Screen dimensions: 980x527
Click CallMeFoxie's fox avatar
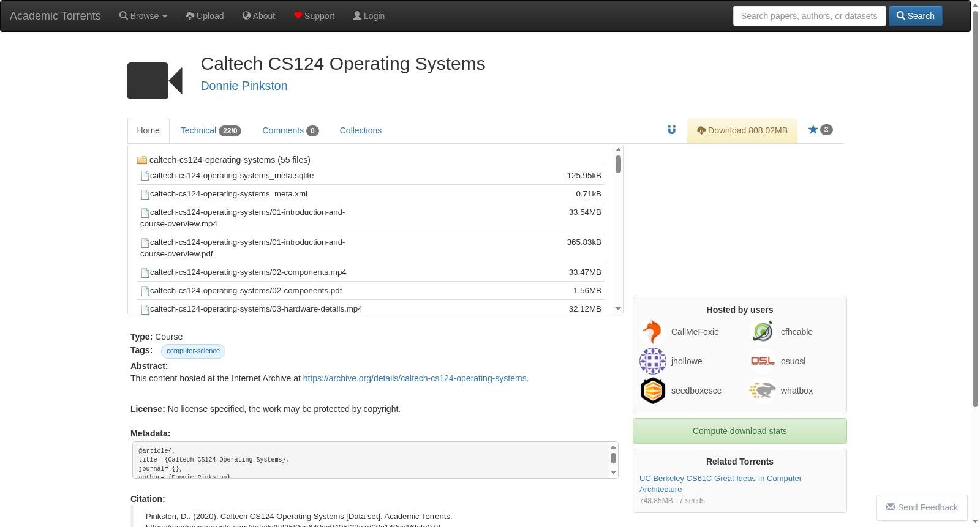(653, 332)
